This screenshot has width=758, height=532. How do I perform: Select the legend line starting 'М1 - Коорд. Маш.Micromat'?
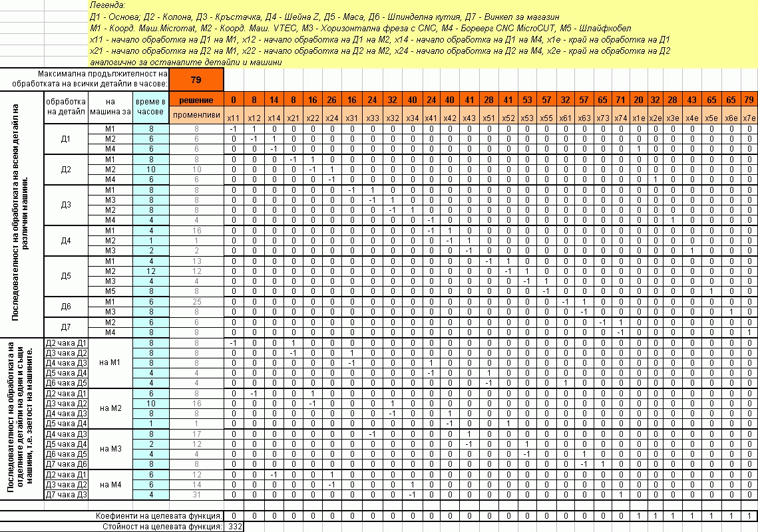[361, 28]
